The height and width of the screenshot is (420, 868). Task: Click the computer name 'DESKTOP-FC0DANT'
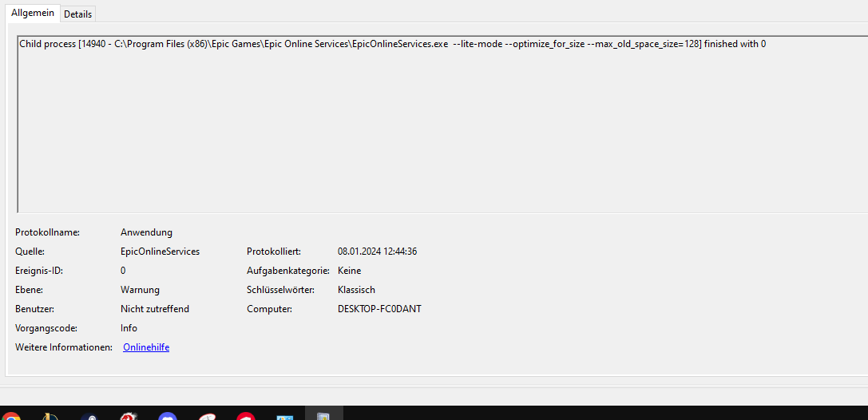tap(379, 309)
